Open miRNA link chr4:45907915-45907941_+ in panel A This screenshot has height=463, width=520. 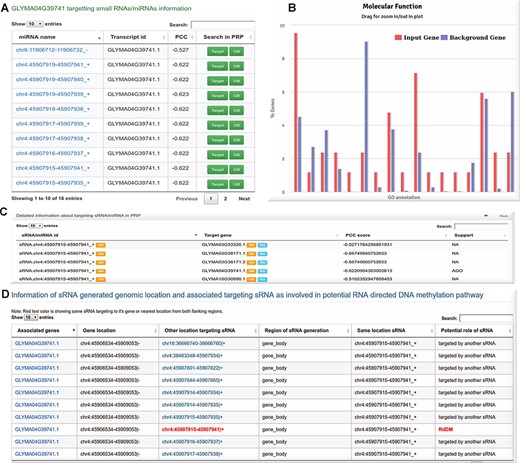[x=53, y=168]
